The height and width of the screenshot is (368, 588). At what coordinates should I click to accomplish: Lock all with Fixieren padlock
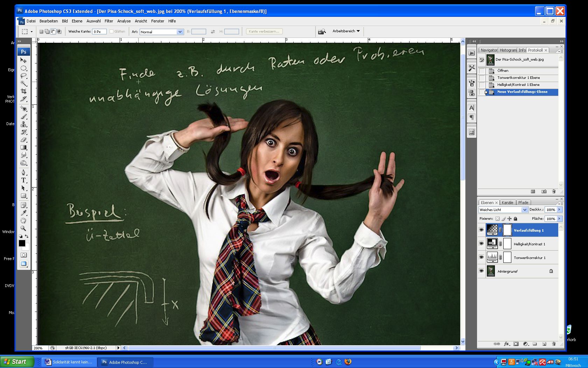(x=515, y=219)
